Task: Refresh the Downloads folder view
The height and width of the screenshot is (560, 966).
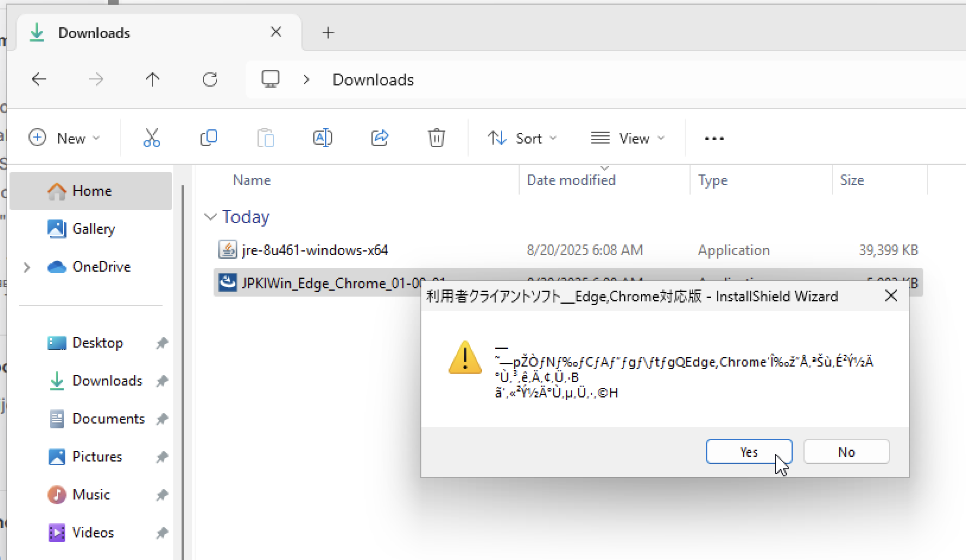Action: pyautogui.click(x=210, y=79)
